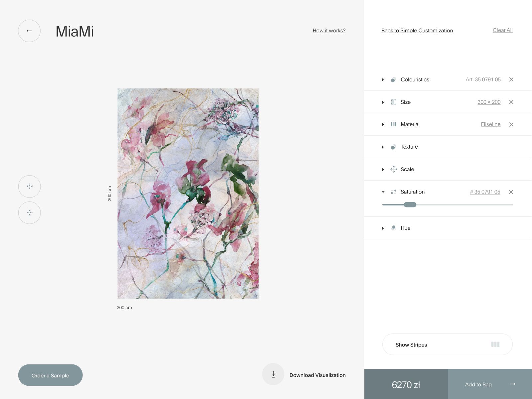Image resolution: width=532 pixels, height=399 pixels.
Task: Expand the Hue section
Action: [x=383, y=228]
